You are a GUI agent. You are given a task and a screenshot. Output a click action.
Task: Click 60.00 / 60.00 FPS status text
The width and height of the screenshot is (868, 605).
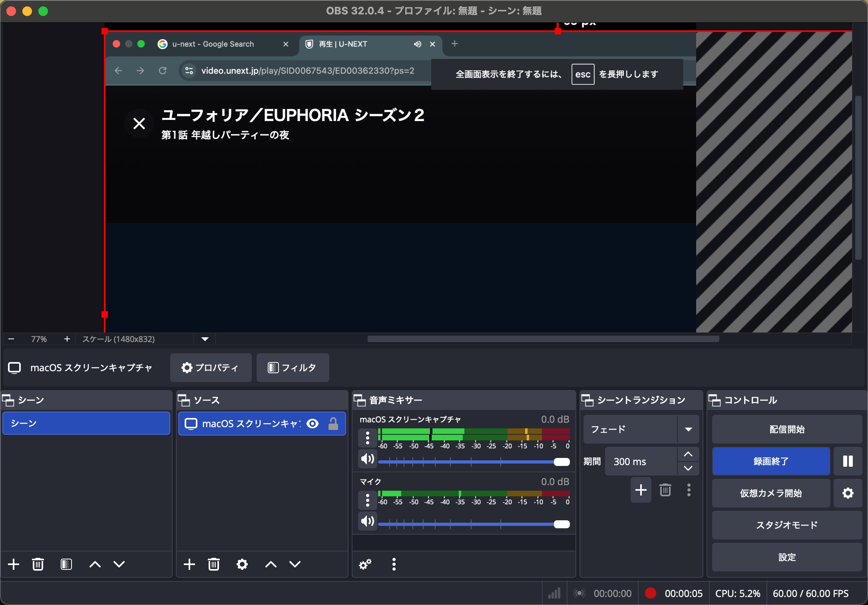(810, 593)
